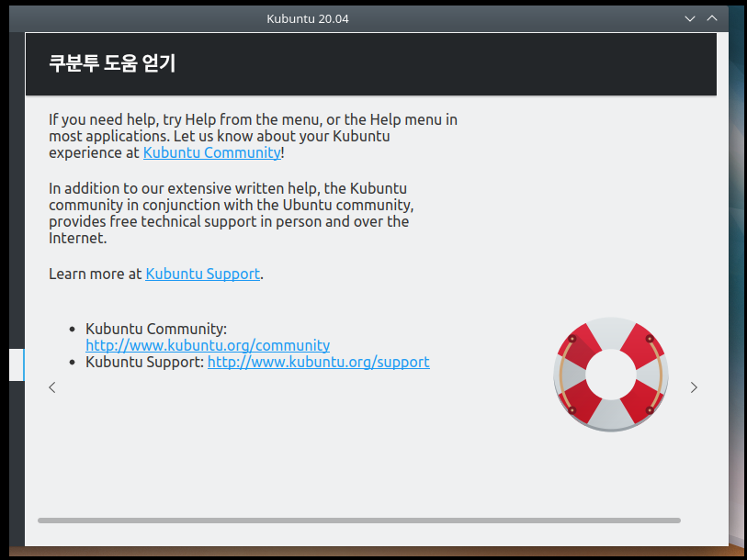747x560 pixels.
Task: Click the 'Kubuntu Support:' bullet label
Action: tap(145, 362)
